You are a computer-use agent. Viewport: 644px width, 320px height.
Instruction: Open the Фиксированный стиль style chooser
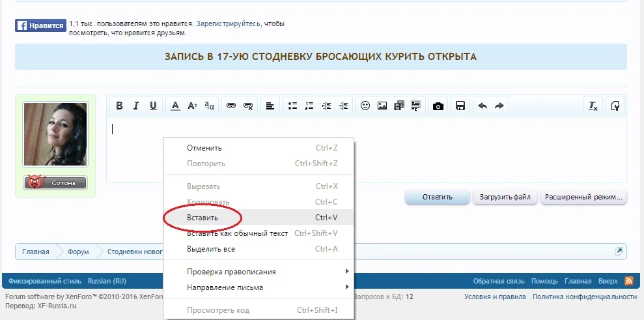pos(45,282)
